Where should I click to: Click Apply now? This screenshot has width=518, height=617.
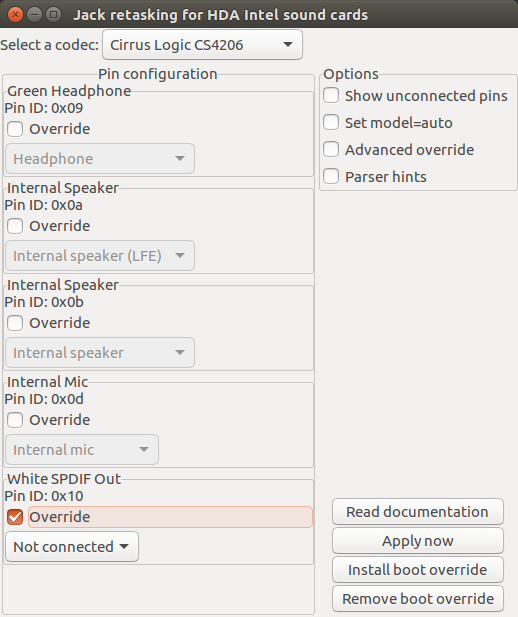pos(418,541)
